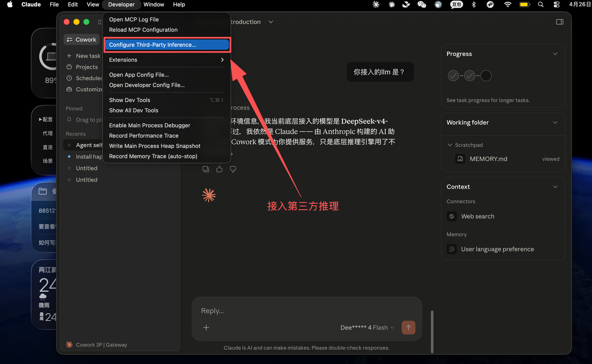The image size is (592, 364).
Task: Open the Wi-Fi status menu
Action: point(508,5)
